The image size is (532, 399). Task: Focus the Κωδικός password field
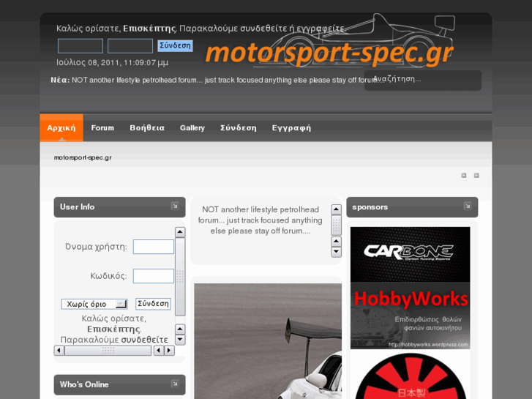(x=154, y=276)
